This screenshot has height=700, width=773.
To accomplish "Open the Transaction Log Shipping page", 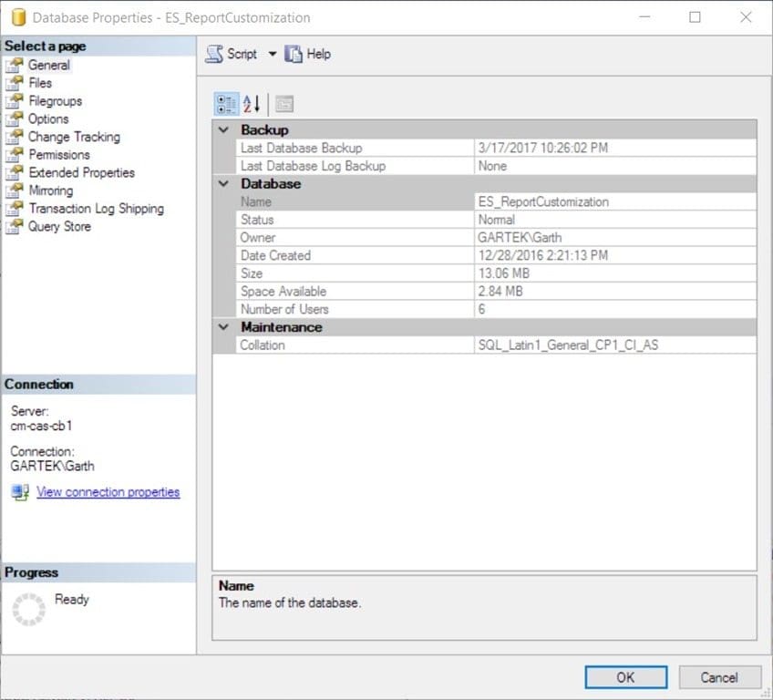I will click(96, 209).
